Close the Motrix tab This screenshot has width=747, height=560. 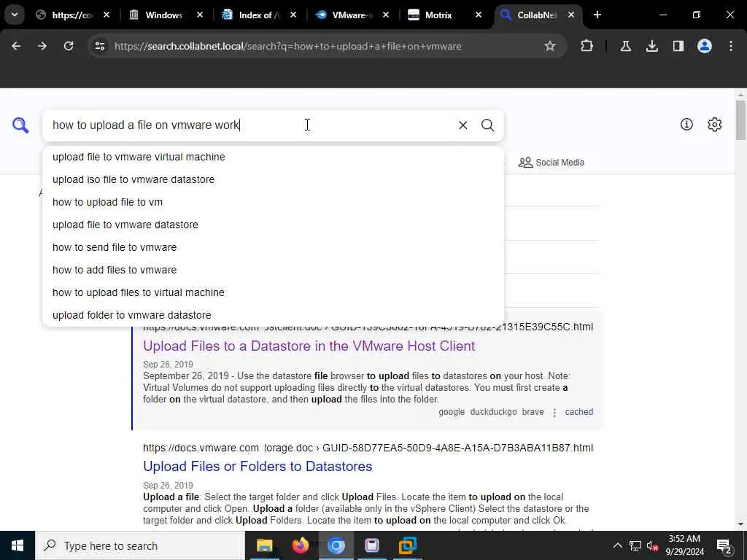pos(479,15)
